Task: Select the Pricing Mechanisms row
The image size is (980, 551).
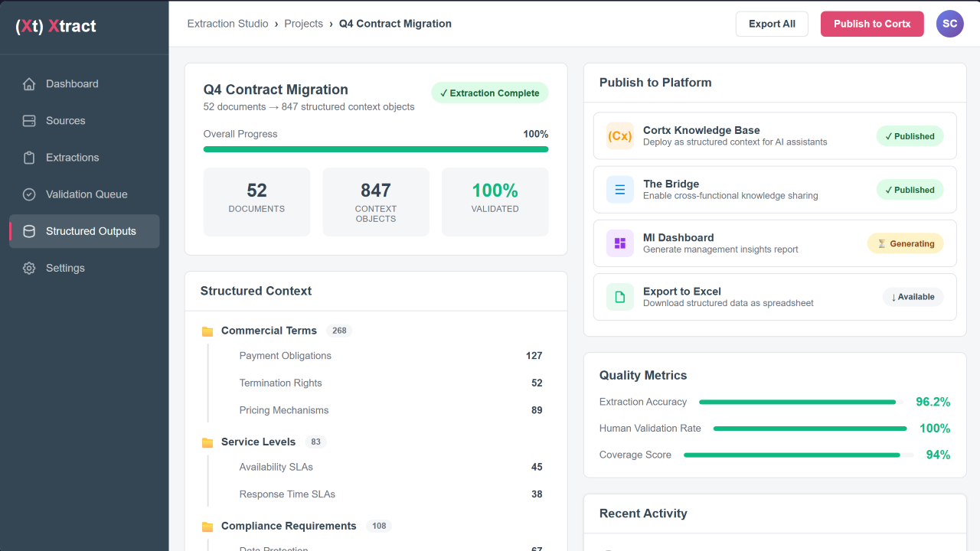Action: coord(390,410)
